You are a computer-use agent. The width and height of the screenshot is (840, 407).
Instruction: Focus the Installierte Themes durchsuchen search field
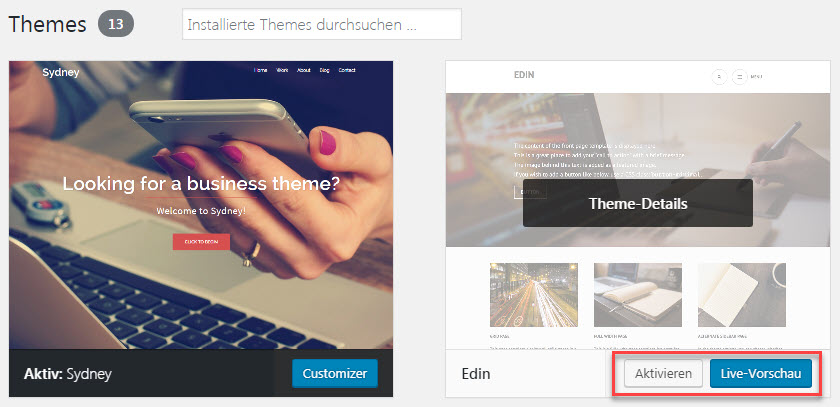pyautogui.click(x=322, y=24)
